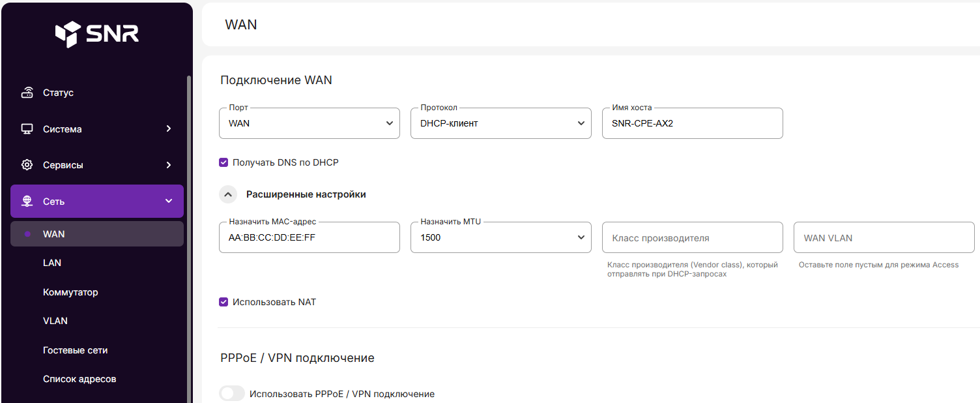
Task: Click the Имя хоста input field
Action: tap(692, 123)
